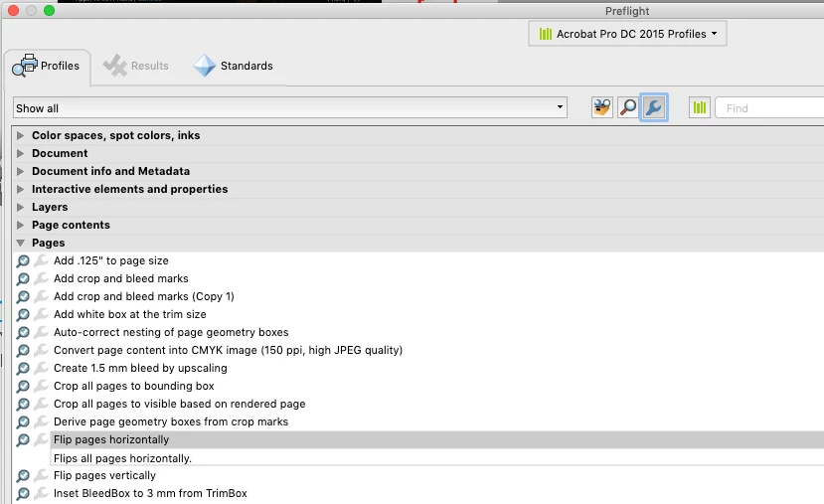Collapse the Pages group
Screen dimensions: 824x504
pos(20,243)
